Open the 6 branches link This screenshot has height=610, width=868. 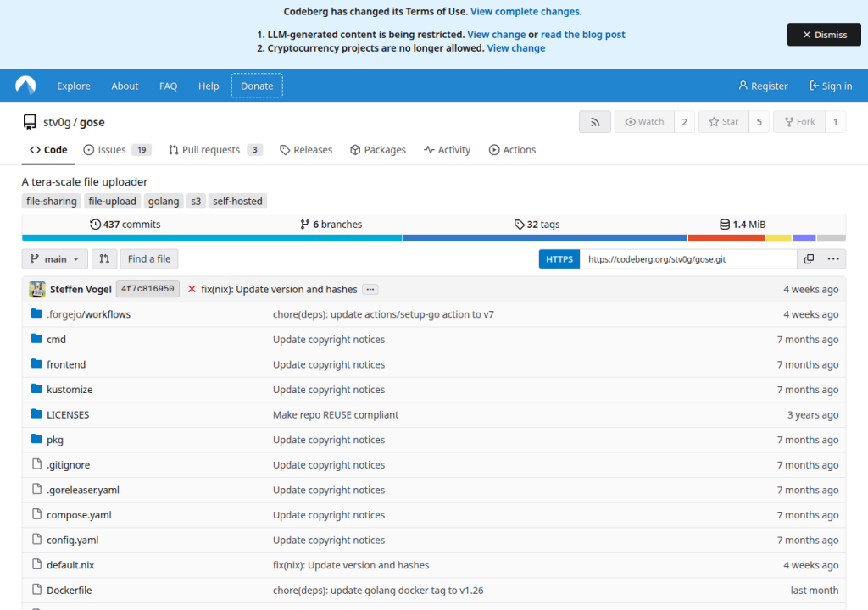click(x=331, y=225)
